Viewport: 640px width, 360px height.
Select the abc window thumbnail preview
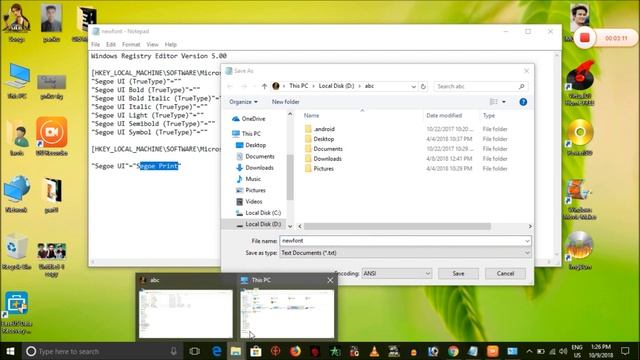pyautogui.click(x=186, y=313)
